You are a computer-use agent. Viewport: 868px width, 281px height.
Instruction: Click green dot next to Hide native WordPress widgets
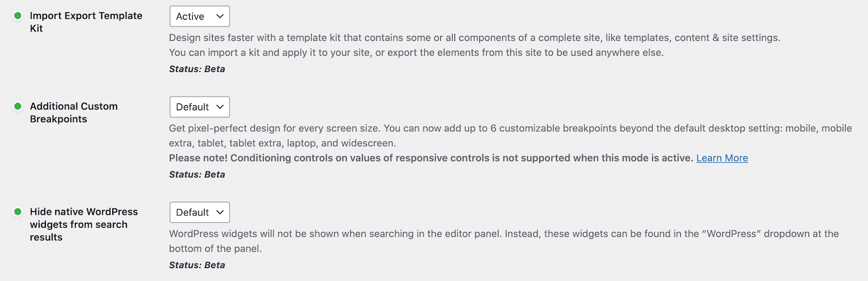click(17, 212)
